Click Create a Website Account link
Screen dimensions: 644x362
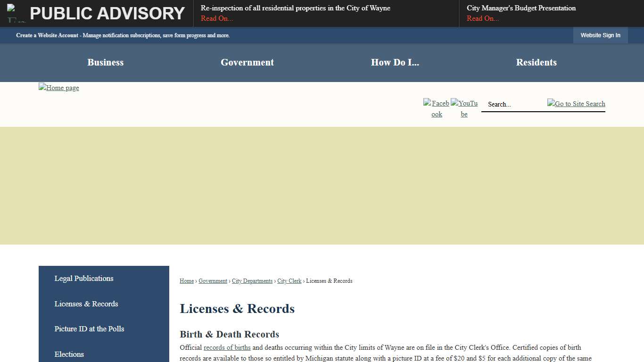(x=47, y=35)
